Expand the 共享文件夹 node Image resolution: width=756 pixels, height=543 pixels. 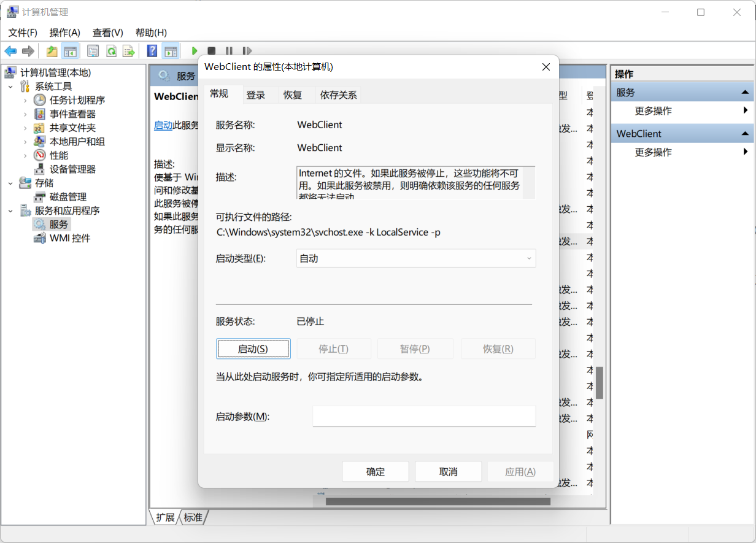click(x=25, y=128)
